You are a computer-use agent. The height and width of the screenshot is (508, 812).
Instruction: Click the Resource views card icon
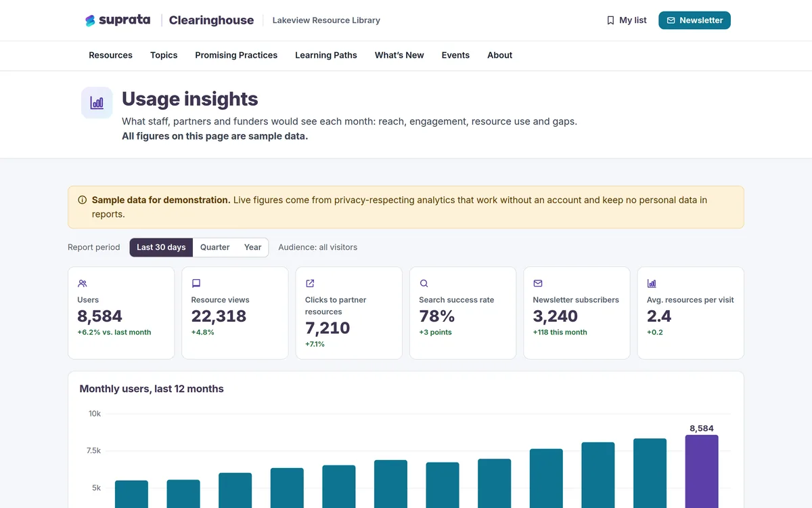point(196,283)
